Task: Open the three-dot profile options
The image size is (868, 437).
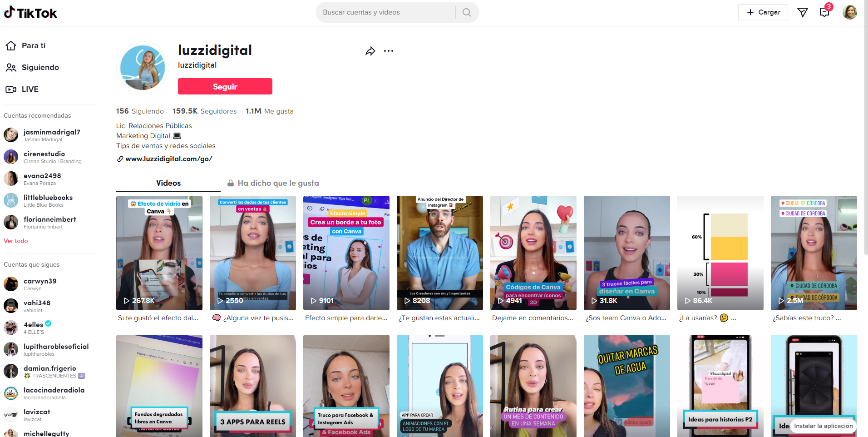Action: (389, 51)
